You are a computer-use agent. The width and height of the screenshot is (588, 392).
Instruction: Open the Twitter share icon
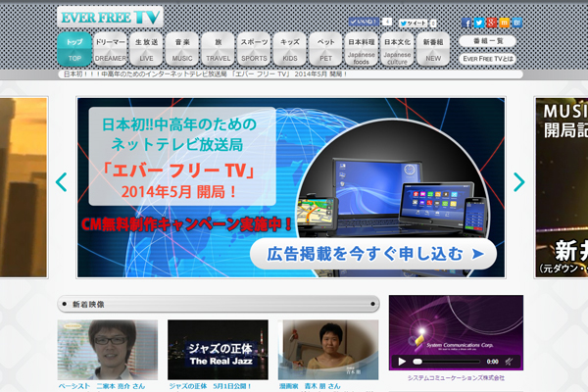click(479, 23)
